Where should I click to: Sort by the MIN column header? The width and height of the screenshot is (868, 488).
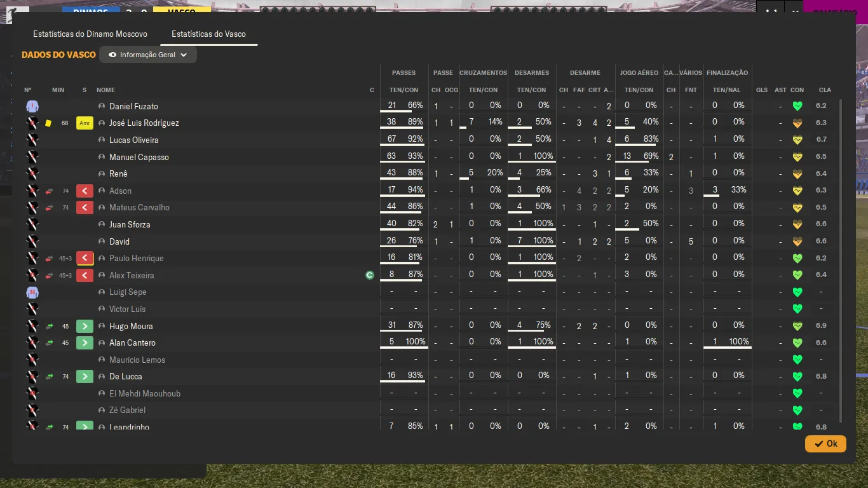tap(58, 90)
